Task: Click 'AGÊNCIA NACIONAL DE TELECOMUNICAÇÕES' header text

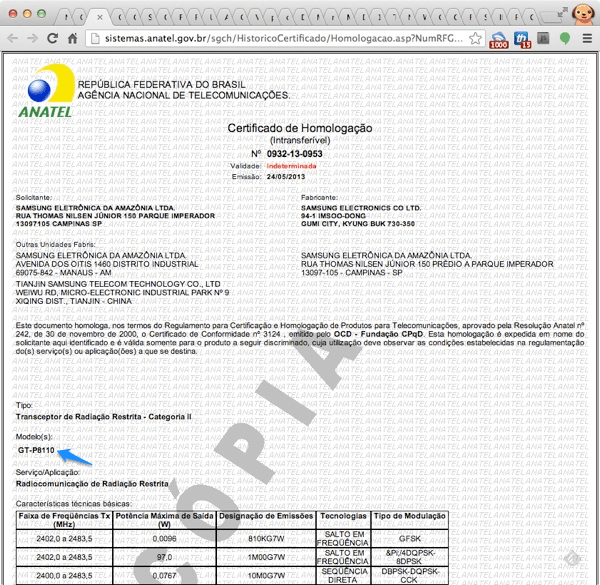Action: [x=184, y=95]
